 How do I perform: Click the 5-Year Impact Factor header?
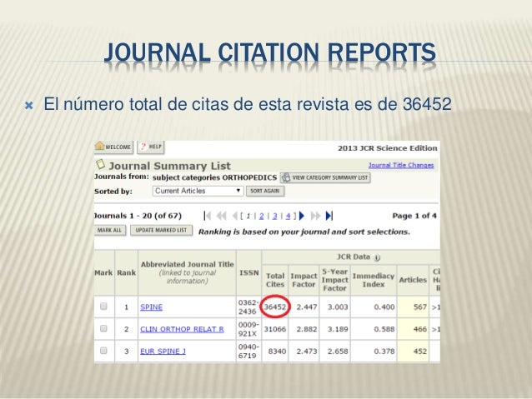pos(335,280)
